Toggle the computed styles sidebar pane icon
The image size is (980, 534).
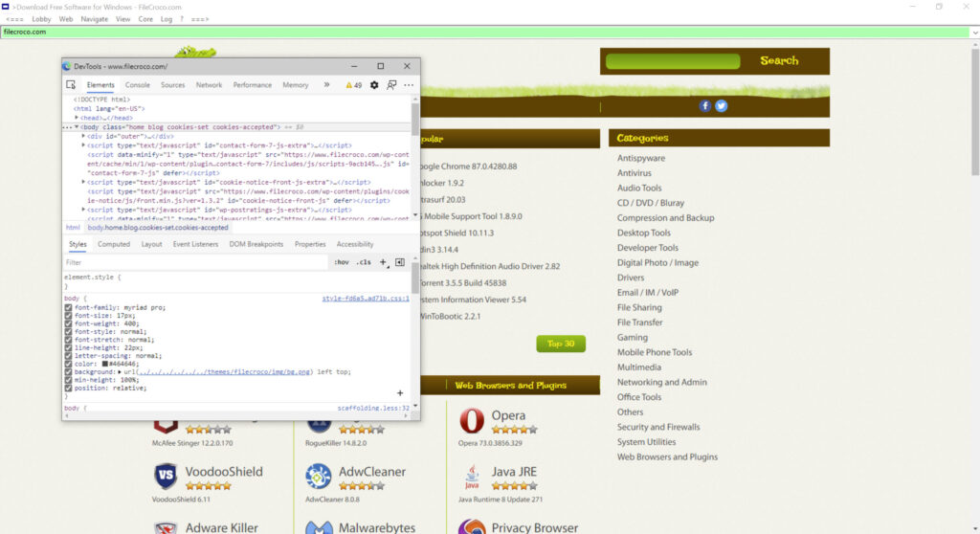point(400,262)
